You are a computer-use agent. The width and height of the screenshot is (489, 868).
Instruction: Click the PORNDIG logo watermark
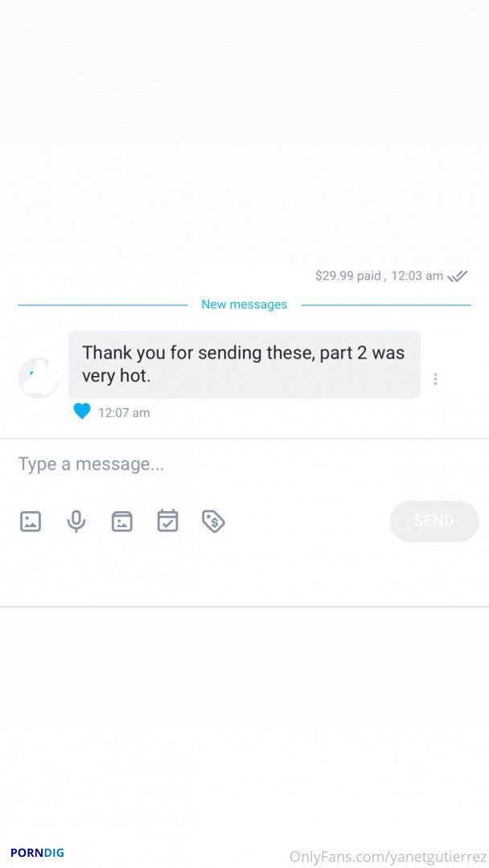tap(37, 853)
